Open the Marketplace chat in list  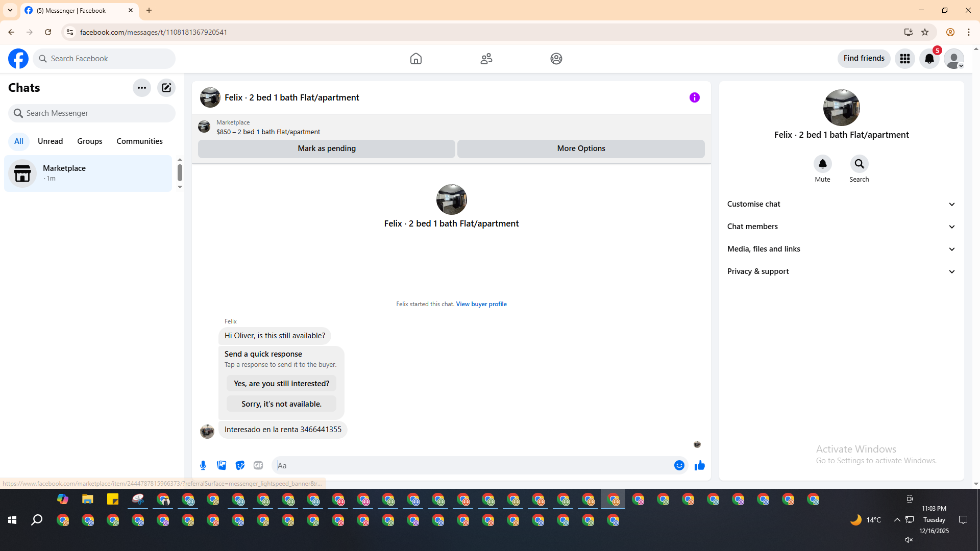88,173
